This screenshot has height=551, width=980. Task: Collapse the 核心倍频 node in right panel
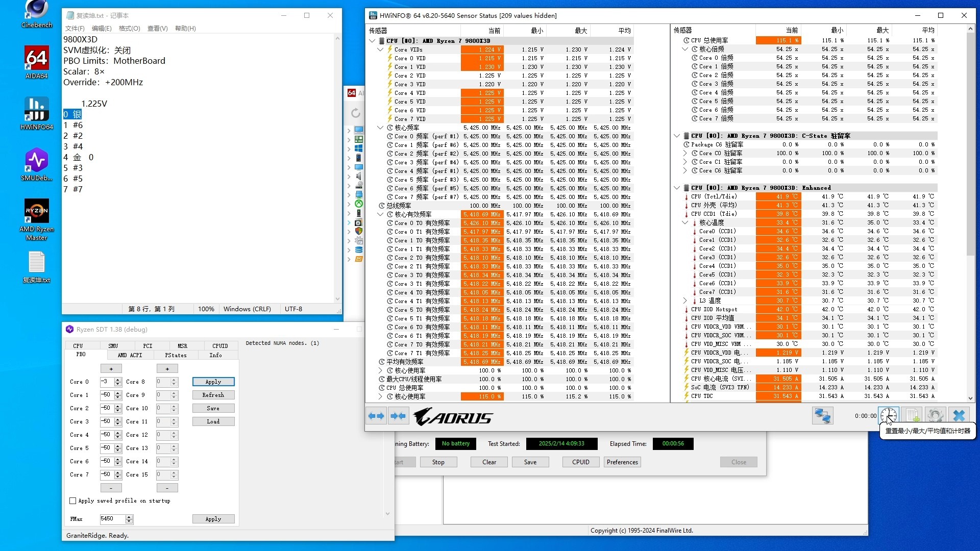(x=685, y=49)
